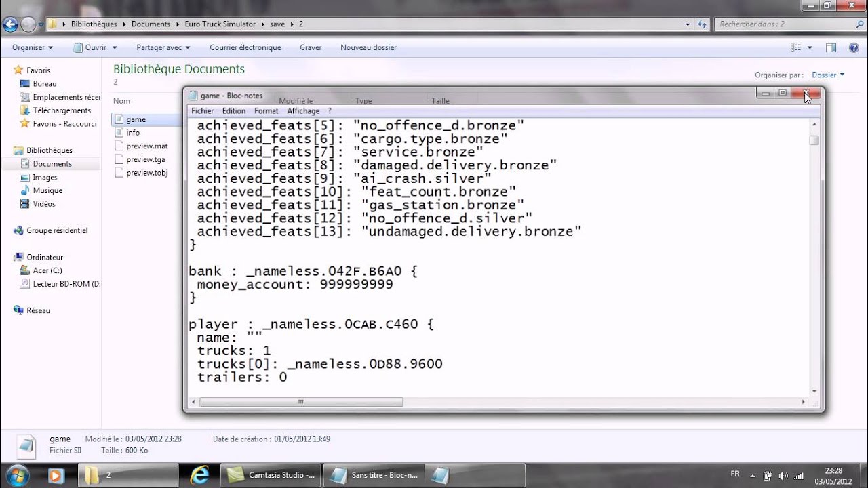Open Réseau in navigation pane

[x=39, y=310]
